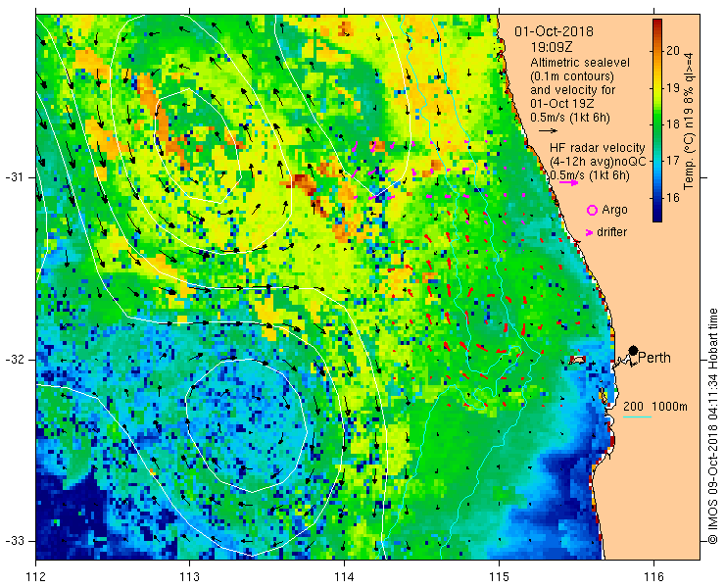Click the color bar tick label '16'
The width and height of the screenshot is (725, 588).
tap(673, 198)
